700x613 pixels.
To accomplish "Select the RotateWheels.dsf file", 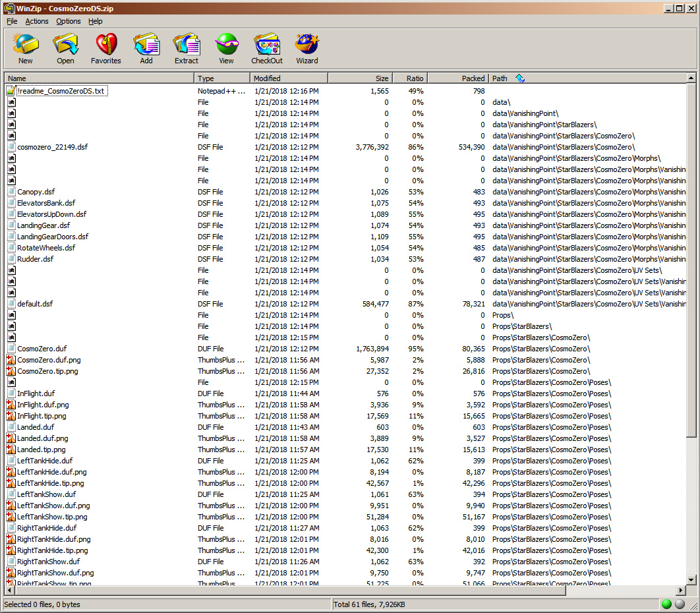I will click(46, 248).
